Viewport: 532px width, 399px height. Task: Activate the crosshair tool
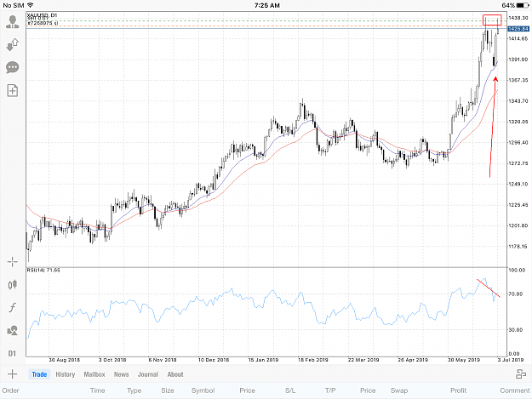click(13, 262)
